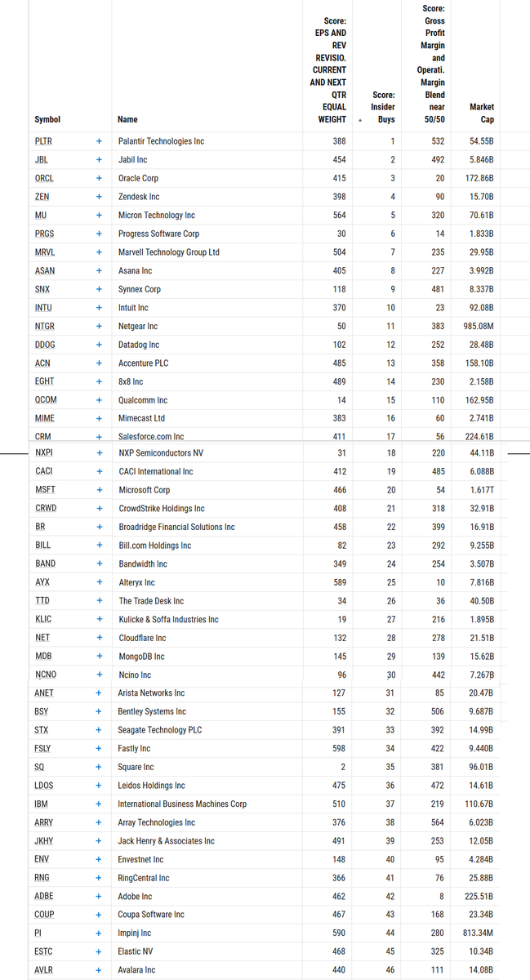Select the name Salesforce.com Inc
Viewport: 530px width, 980px height.
[151, 437]
